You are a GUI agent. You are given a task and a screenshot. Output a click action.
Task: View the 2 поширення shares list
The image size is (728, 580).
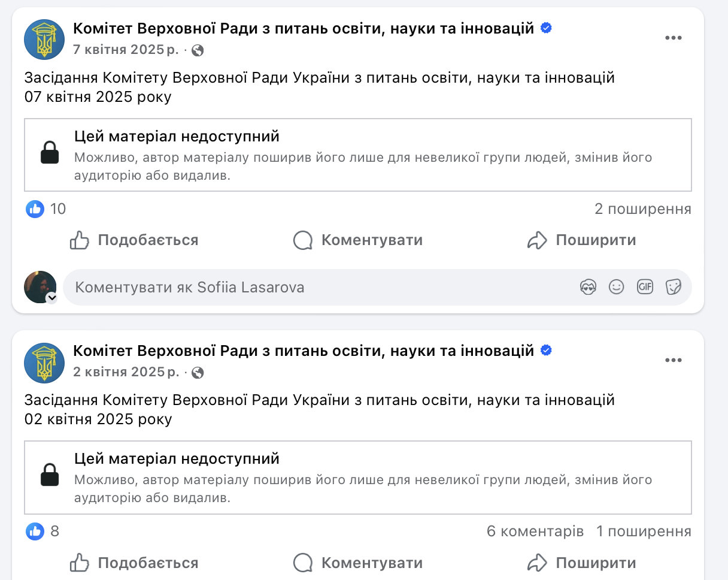(642, 209)
